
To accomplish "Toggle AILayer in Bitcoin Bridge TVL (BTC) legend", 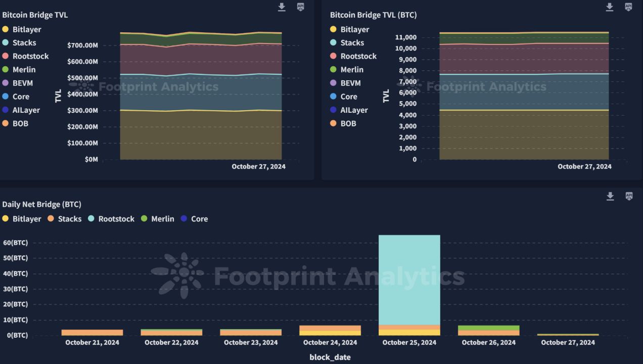I will pyautogui.click(x=354, y=110).
